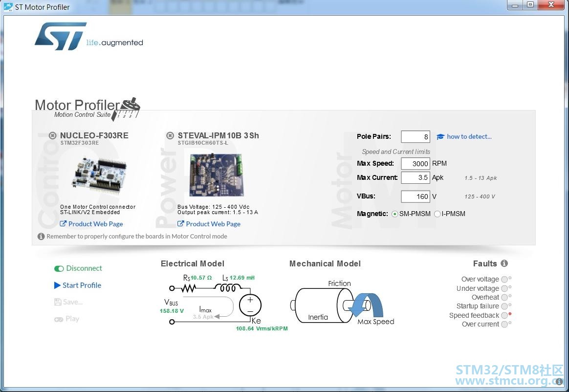Click the Mechanical Model heading

tap(325, 264)
